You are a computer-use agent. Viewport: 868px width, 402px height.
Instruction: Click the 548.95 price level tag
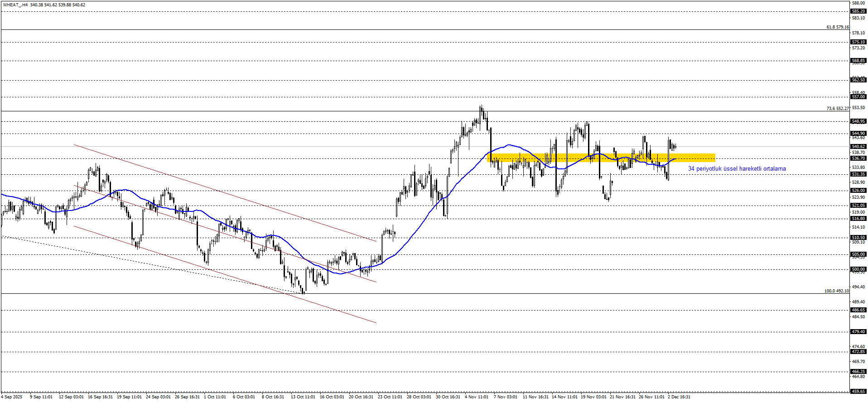click(x=858, y=121)
